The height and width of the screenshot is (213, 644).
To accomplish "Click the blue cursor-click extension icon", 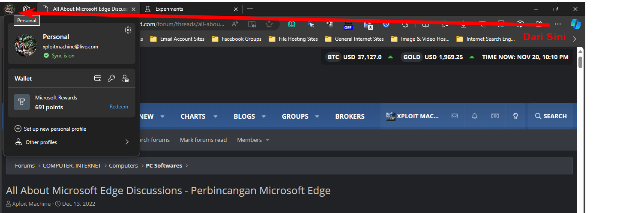I will (311, 24).
